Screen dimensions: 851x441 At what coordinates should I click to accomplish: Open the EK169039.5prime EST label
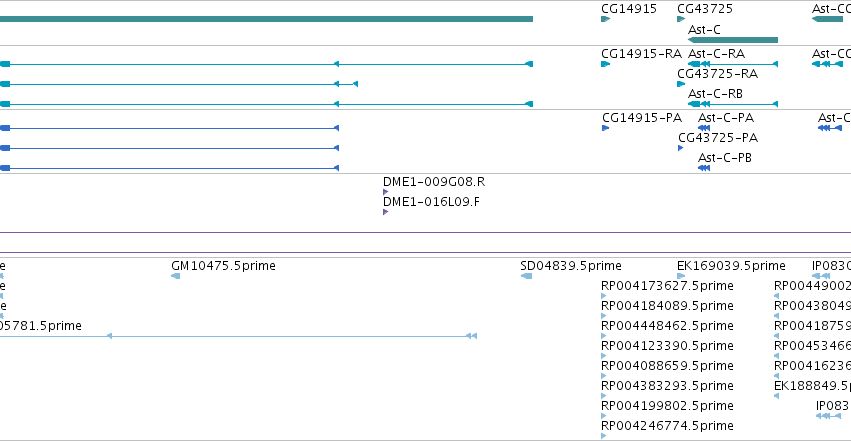click(731, 266)
